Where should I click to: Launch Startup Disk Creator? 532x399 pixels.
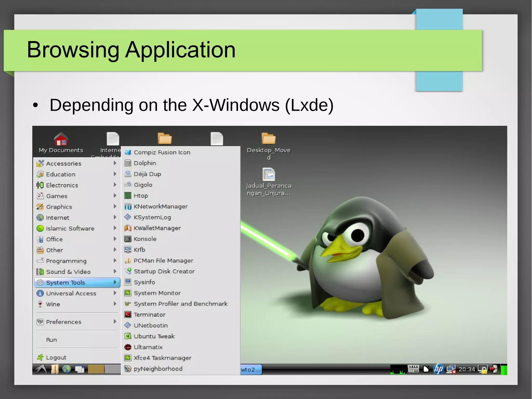tap(181, 271)
